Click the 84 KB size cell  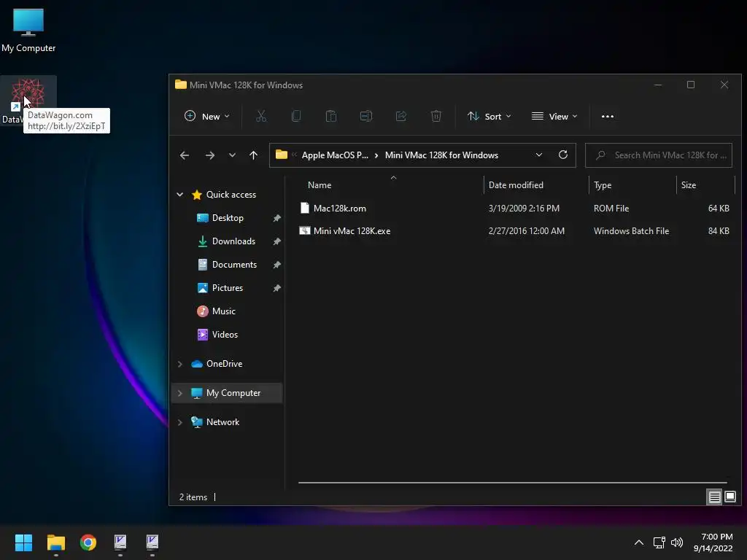click(719, 231)
